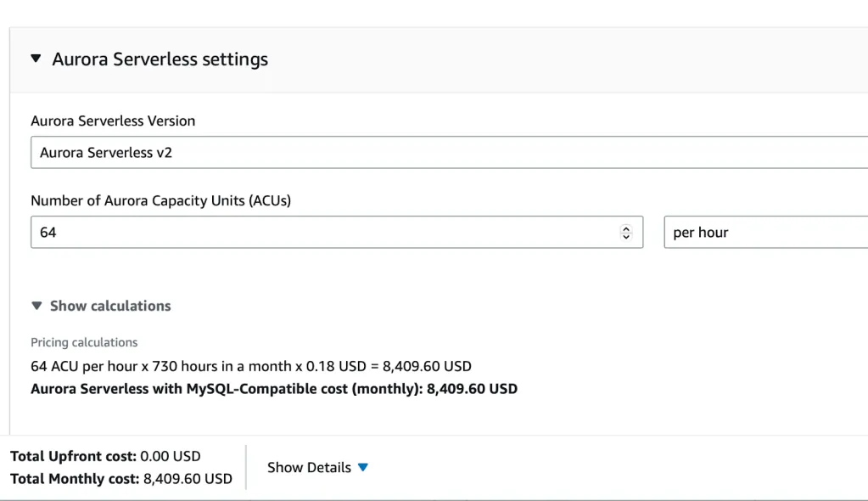Select the Total Monthly cost text
The width and height of the screenshot is (868, 501).
[x=121, y=479]
